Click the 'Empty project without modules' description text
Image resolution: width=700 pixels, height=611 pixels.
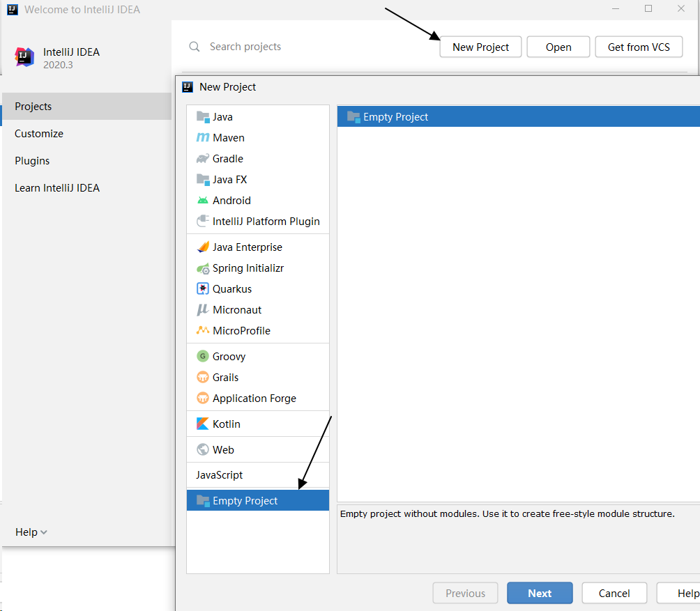point(507,513)
